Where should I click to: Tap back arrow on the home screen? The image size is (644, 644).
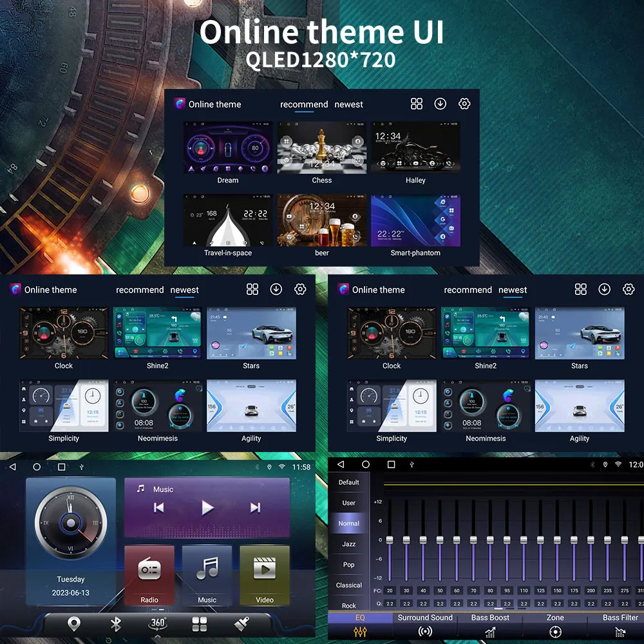[x=12, y=467]
